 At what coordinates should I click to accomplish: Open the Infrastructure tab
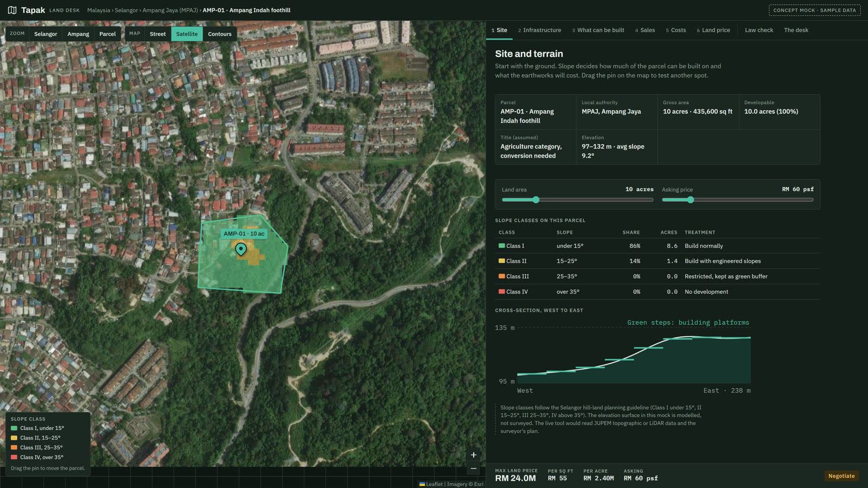(x=539, y=30)
